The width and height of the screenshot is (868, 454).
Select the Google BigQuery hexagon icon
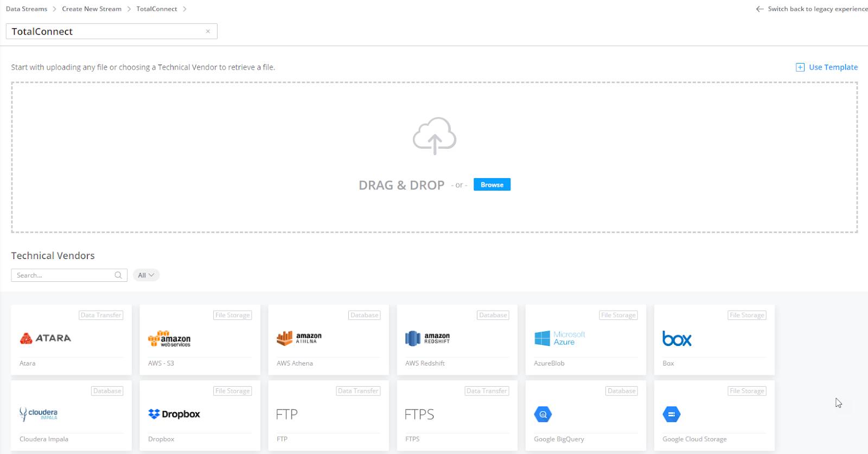click(x=543, y=414)
